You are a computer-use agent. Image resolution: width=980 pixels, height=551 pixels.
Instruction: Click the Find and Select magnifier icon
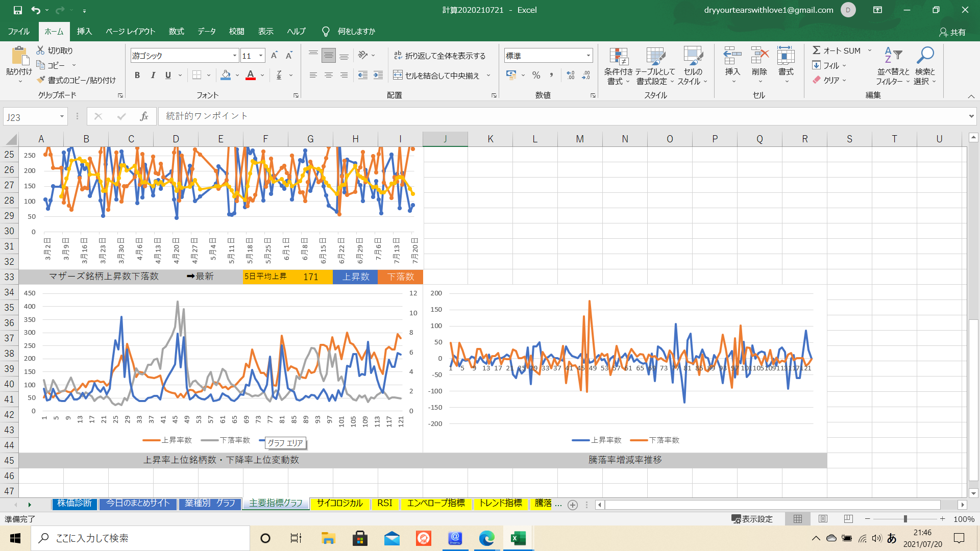(x=924, y=55)
